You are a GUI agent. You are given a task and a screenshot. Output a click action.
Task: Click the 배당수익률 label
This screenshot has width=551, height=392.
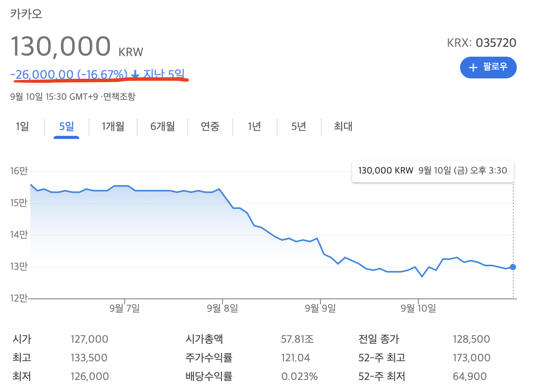(209, 376)
